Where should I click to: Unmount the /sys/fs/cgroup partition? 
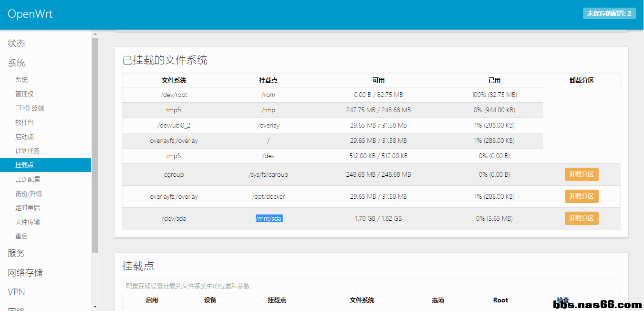[x=581, y=174]
